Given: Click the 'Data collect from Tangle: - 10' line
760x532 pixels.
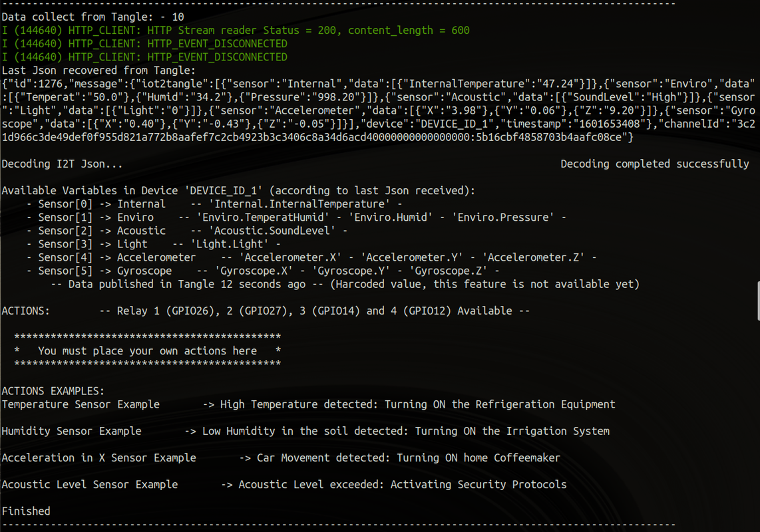Looking at the screenshot, I should 93,17.
